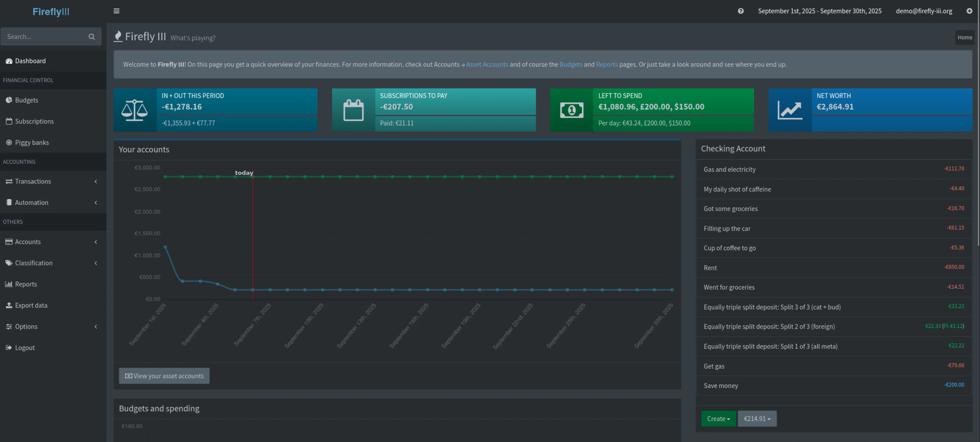Viewport: 980px width, 442px height.
Task: Expand the Automation submenu chevron
Action: [x=96, y=203]
